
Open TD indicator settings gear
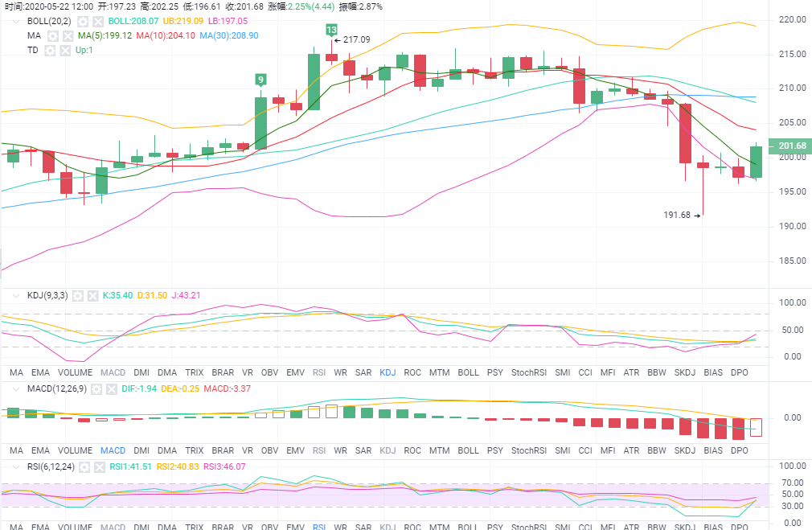(51, 50)
